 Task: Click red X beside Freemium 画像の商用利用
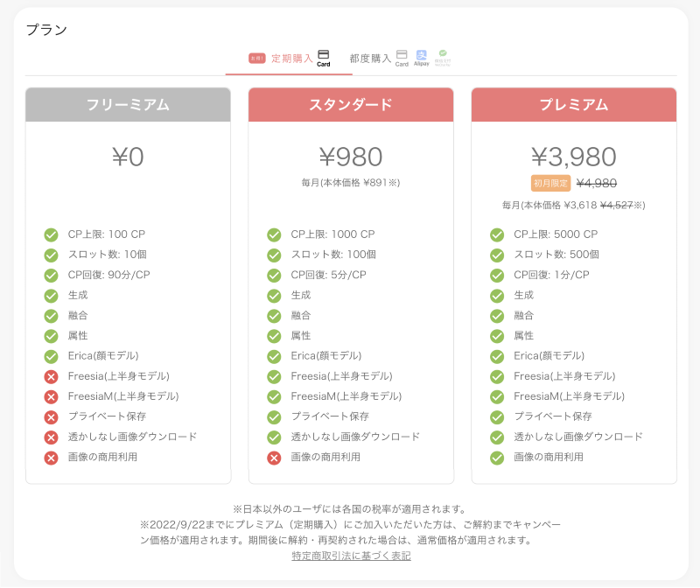point(51,458)
